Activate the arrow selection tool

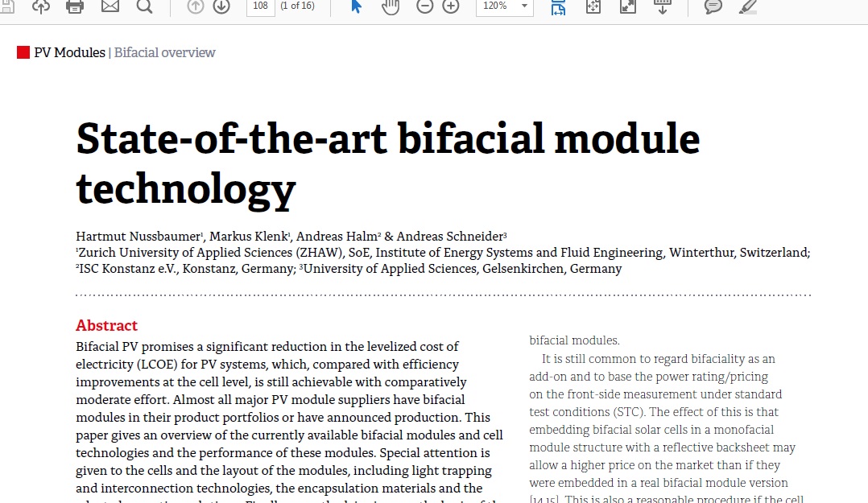point(357,6)
